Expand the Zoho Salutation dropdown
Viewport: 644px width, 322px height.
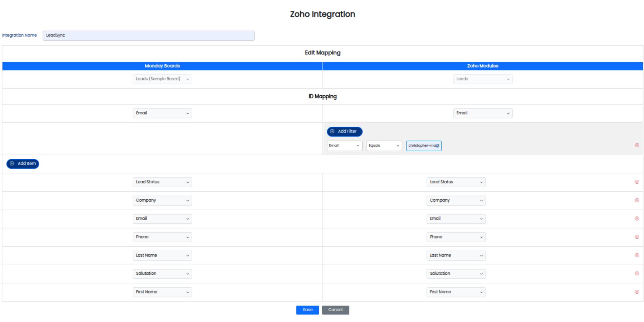pyautogui.click(x=456, y=274)
